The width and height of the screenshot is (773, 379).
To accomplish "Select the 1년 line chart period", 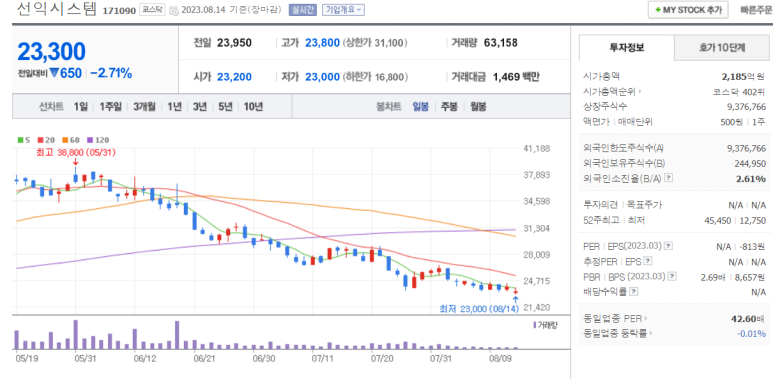I will 174,106.
